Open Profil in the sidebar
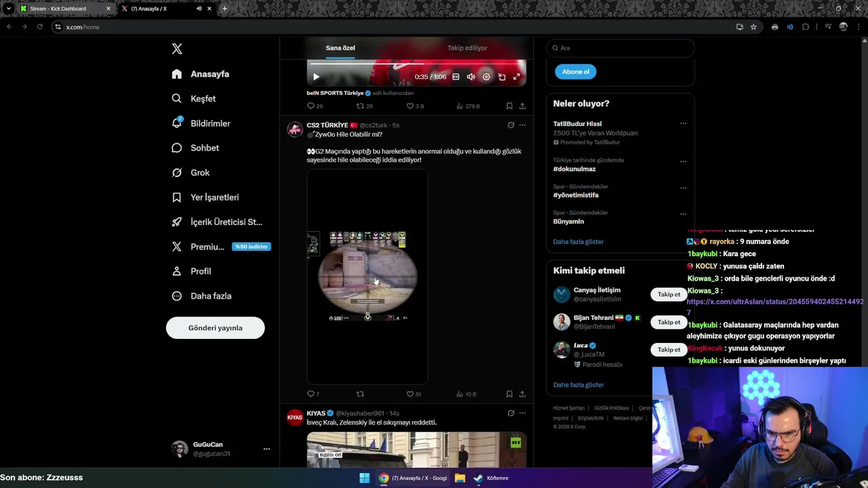The width and height of the screenshot is (868, 488). (191, 271)
